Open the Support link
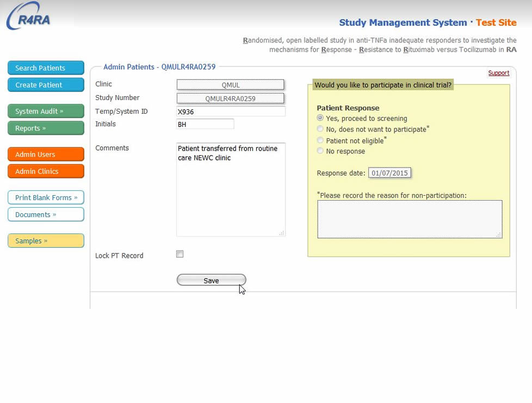Viewport: 532px width, 403px height. 498,73
